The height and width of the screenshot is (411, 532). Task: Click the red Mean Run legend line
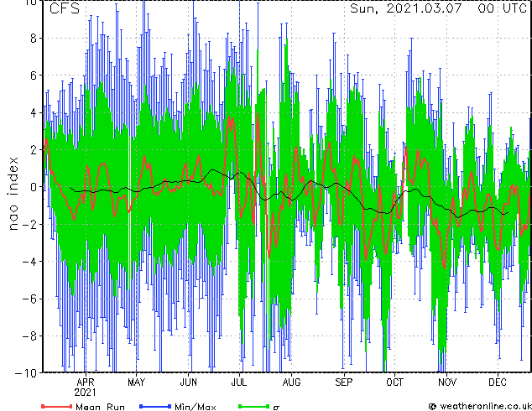pos(57,406)
